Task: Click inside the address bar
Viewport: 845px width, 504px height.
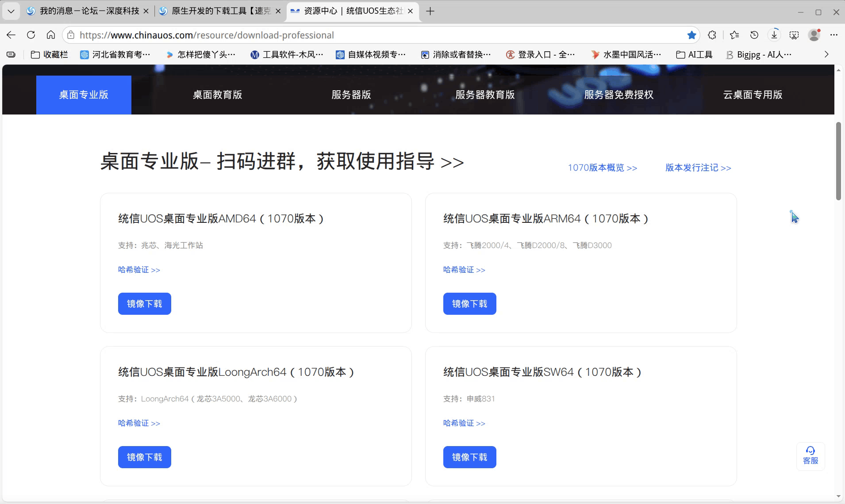Action: (x=354, y=35)
